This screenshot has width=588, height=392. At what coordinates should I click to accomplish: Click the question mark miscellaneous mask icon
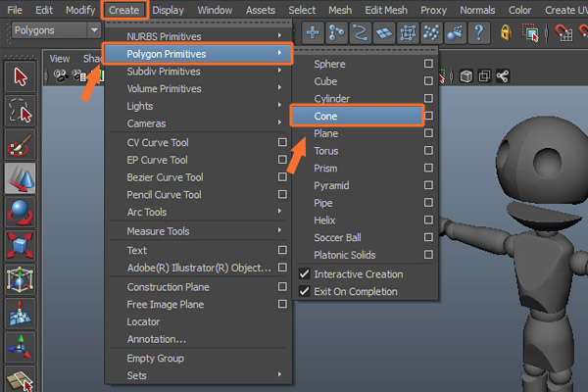(x=478, y=32)
